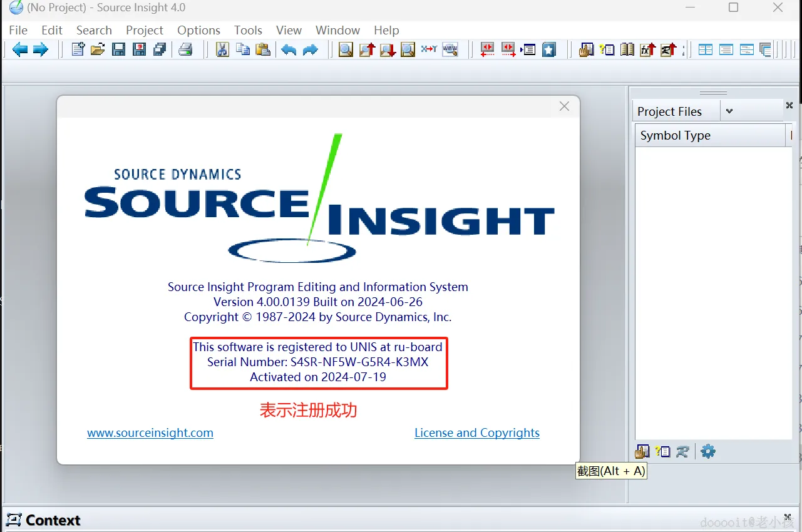Click the hand-on-book toolbar icon
The height and width of the screenshot is (532, 802).
coord(586,49)
